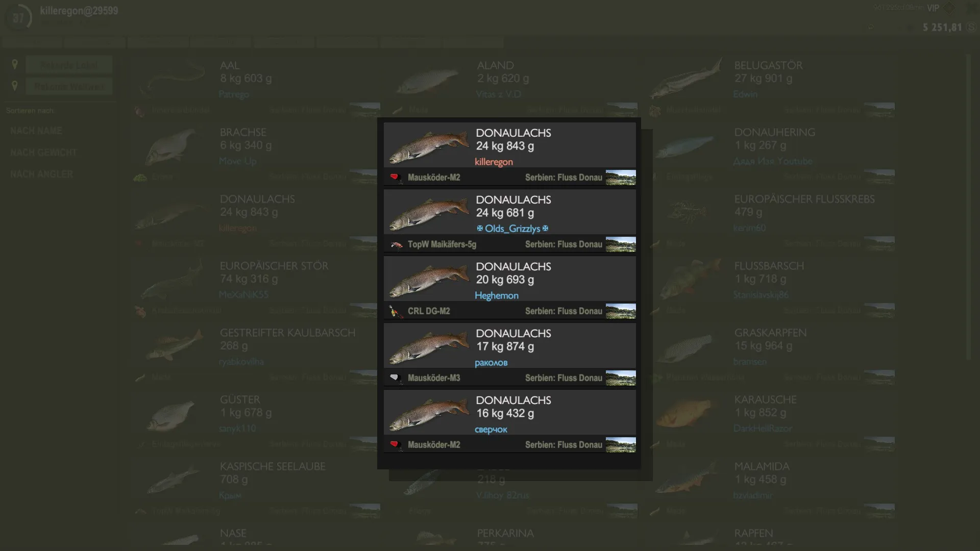Sort records by NACH ANGLER
The height and width of the screenshot is (551, 980).
(x=42, y=174)
